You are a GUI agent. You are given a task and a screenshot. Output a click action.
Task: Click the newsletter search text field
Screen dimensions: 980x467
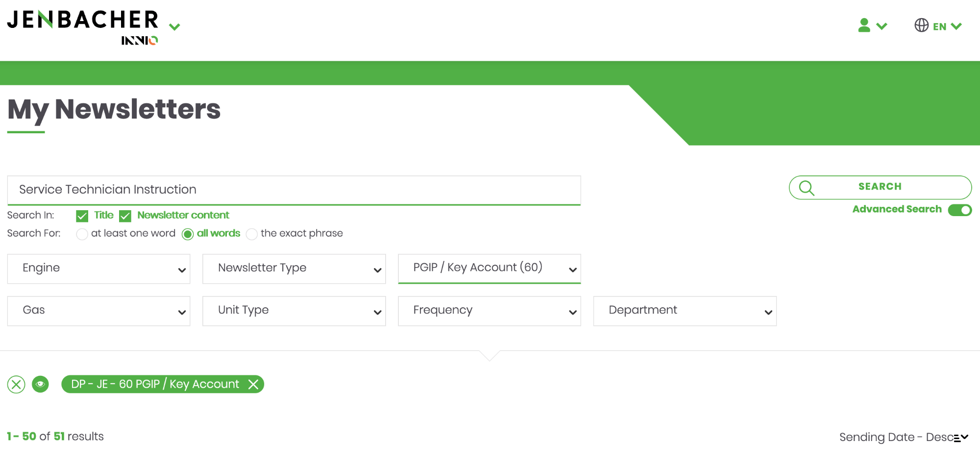294,190
